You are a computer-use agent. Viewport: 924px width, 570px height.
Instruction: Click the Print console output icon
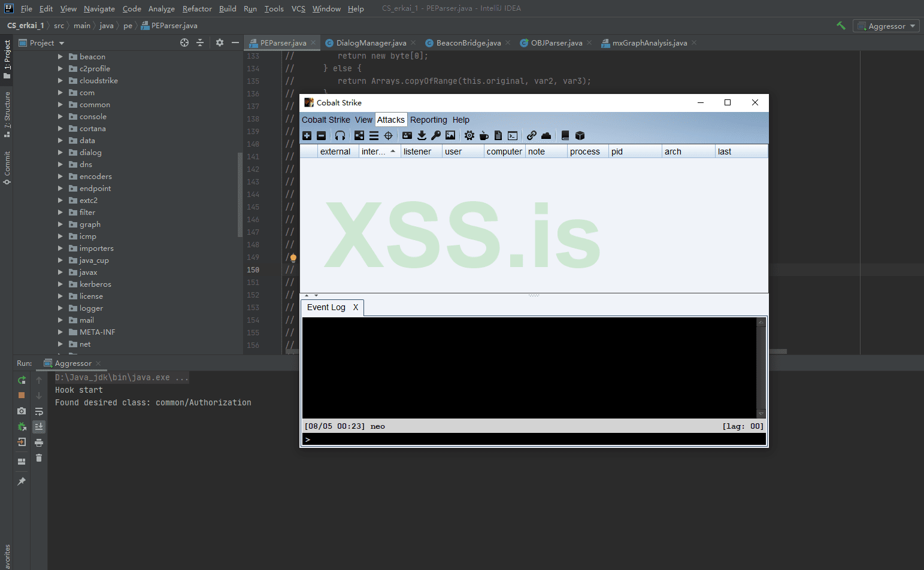pos(39,442)
